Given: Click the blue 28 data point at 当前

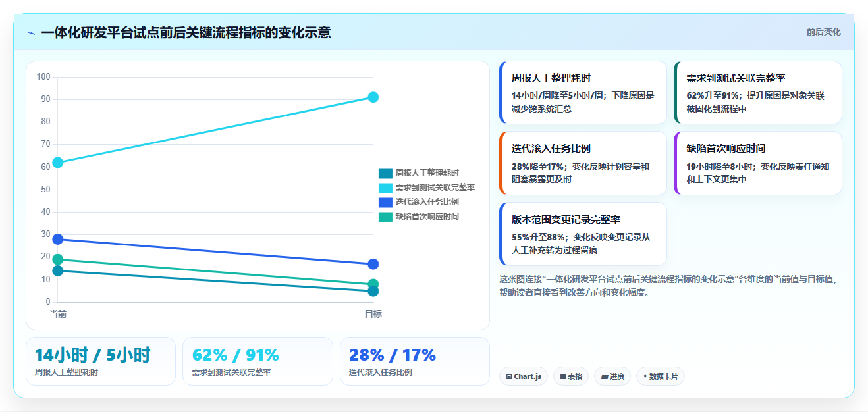Looking at the screenshot, I should [58, 239].
